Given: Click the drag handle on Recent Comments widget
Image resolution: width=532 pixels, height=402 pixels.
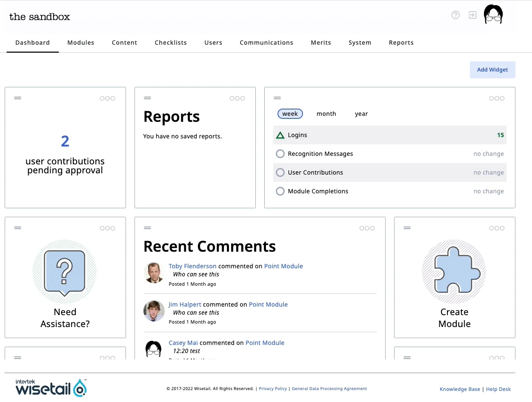Looking at the screenshot, I should click(147, 228).
